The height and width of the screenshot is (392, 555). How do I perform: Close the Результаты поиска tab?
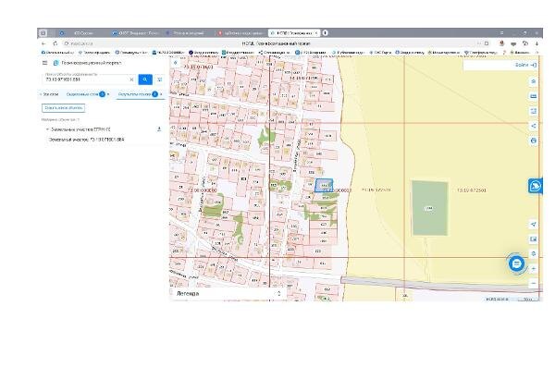pos(161,94)
